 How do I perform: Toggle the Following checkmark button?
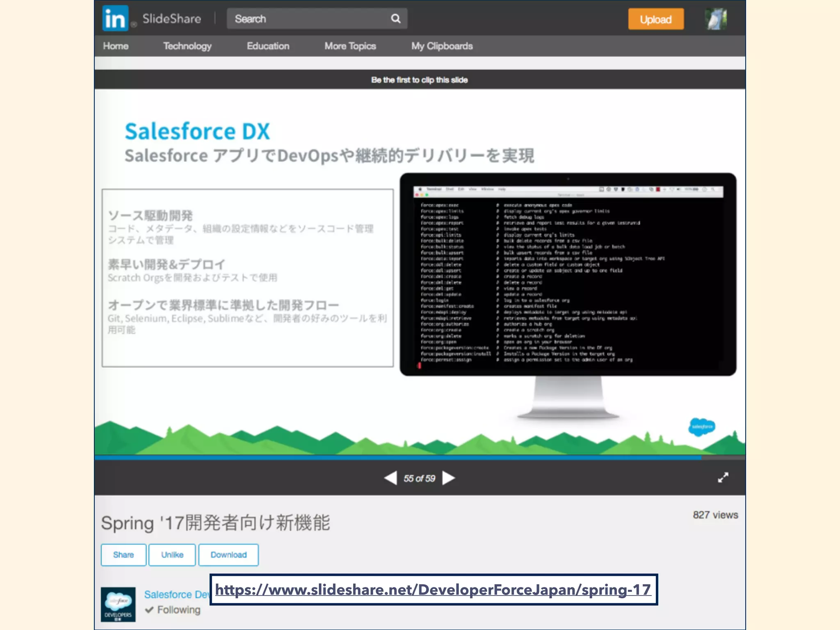(x=173, y=610)
